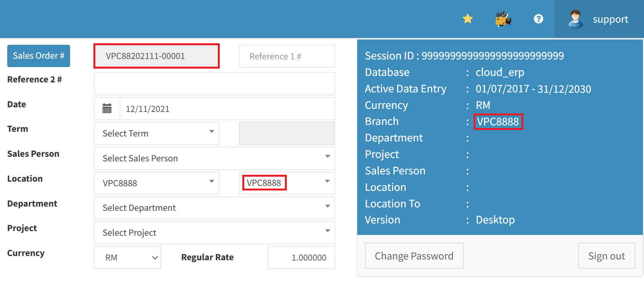The width and height of the screenshot is (644, 284).
Task: Open the Select Term dropdown
Action: pyautogui.click(x=156, y=133)
